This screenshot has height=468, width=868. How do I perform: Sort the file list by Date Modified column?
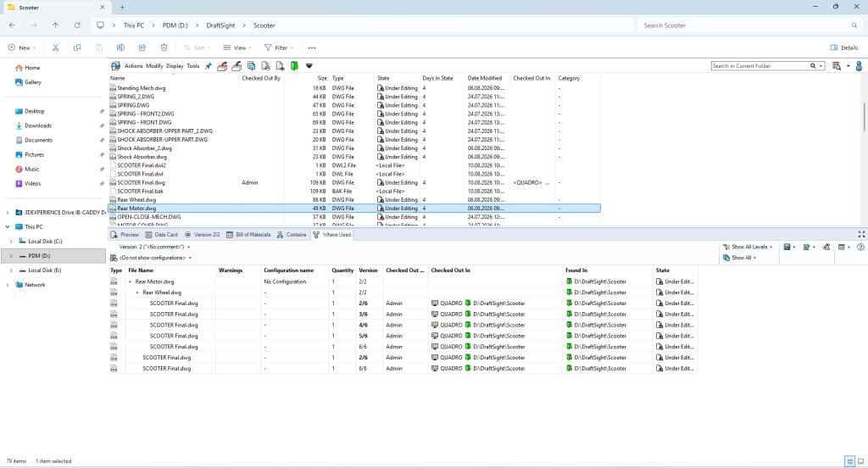[487, 78]
